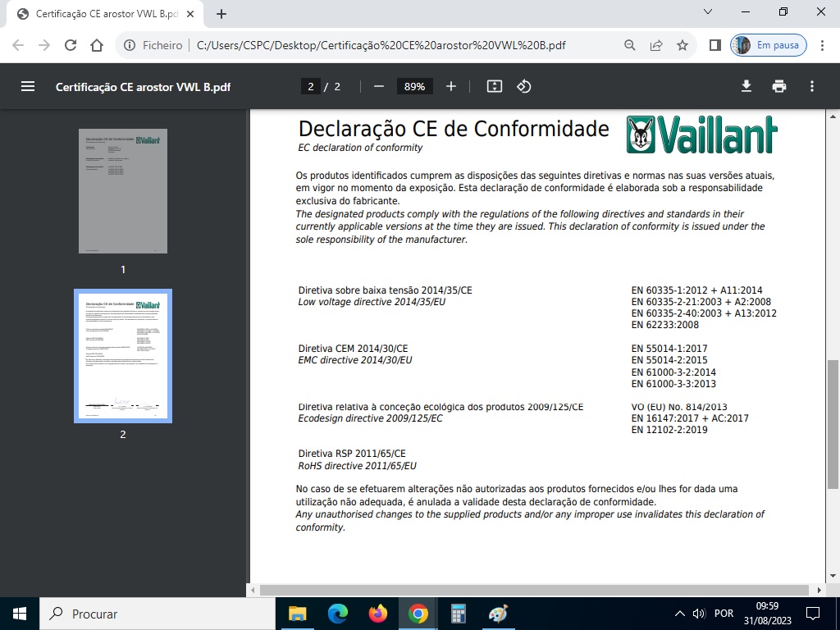Toggle the PDF sidebar menu icon
The image size is (840, 630).
point(28,86)
